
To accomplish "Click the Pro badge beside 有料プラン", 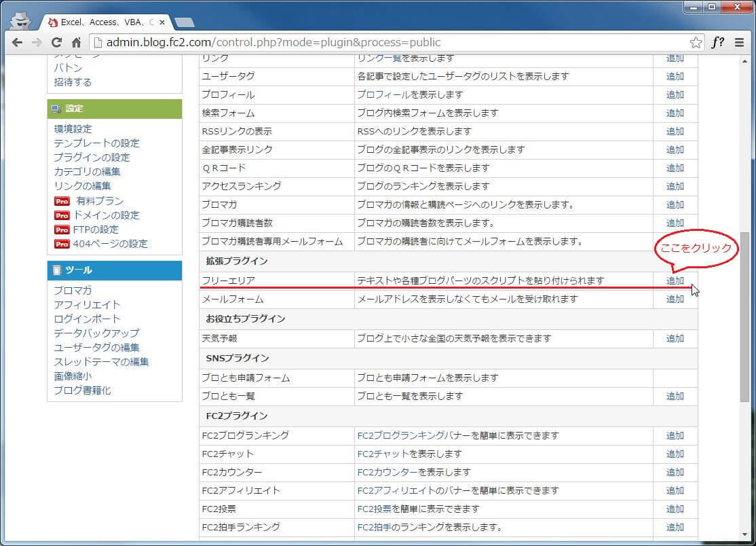I will (x=62, y=201).
